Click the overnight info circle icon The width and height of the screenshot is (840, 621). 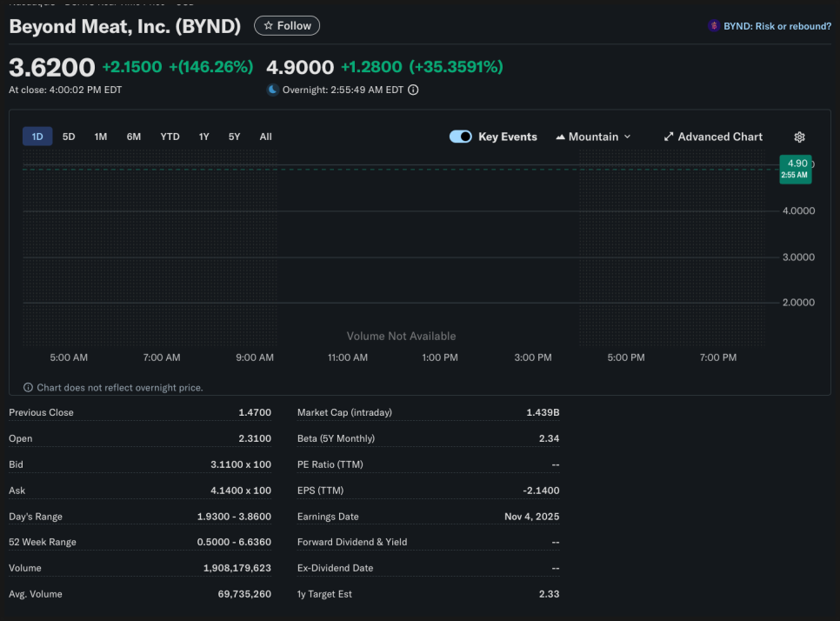point(413,90)
